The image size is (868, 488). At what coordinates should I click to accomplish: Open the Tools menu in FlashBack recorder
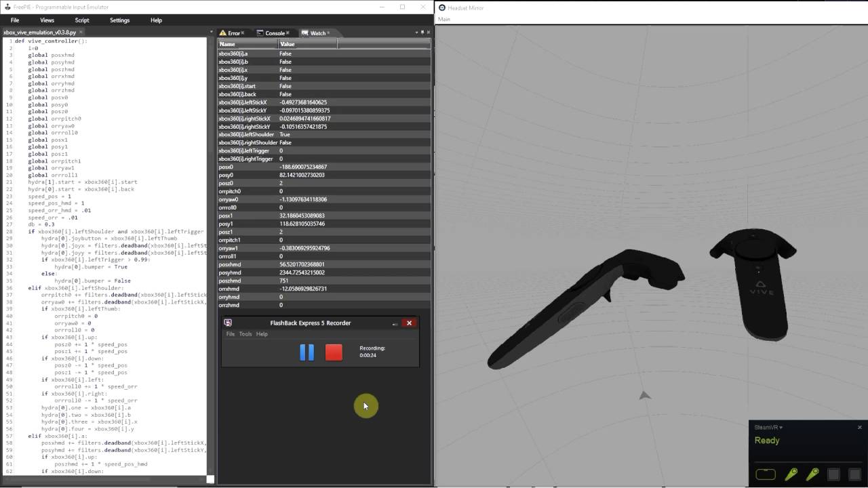(x=245, y=334)
